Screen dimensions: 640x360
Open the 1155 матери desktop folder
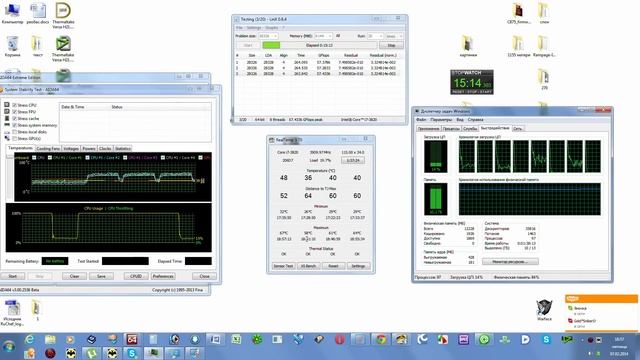pos(519,46)
